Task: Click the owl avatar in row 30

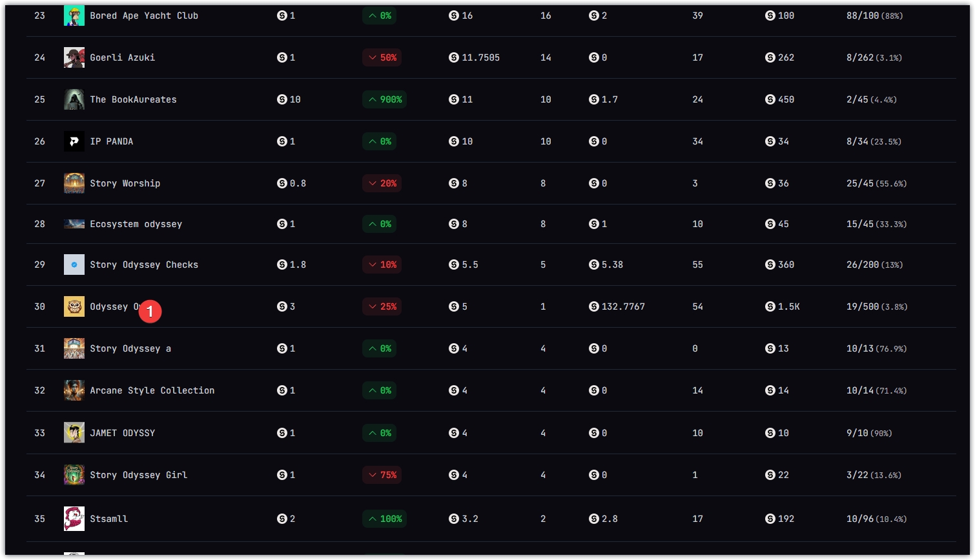Action: pyautogui.click(x=74, y=306)
